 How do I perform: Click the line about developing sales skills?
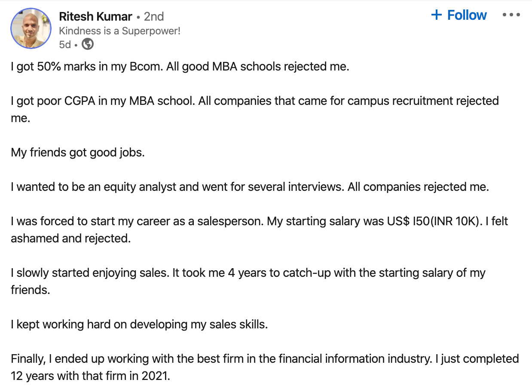(139, 324)
